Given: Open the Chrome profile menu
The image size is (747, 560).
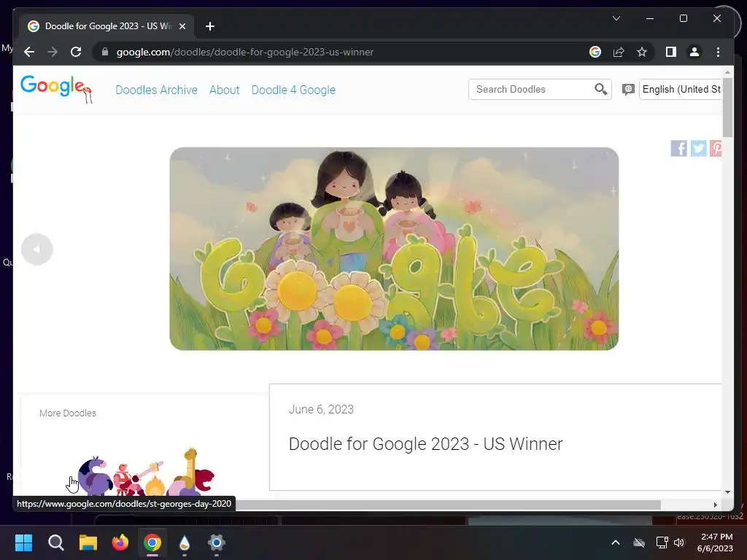Looking at the screenshot, I should [694, 52].
